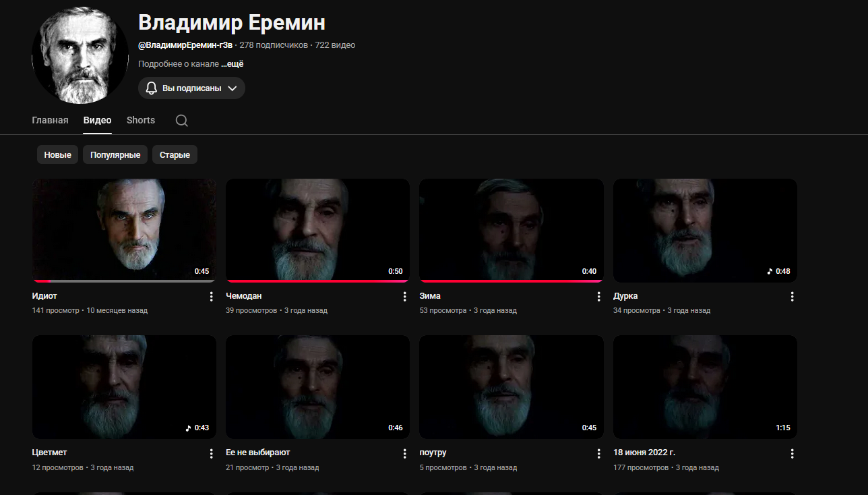Click watch progress bar under Идиот thumbnail
This screenshot has height=495, width=868.
pyautogui.click(x=124, y=281)
